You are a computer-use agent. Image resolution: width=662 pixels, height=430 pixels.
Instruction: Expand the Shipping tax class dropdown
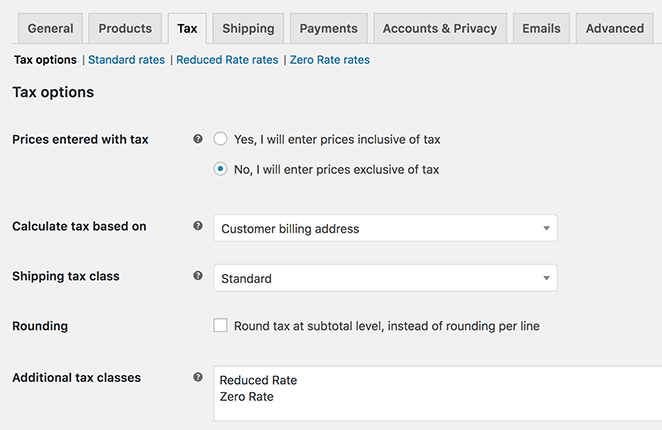click(x=385, y=278)
